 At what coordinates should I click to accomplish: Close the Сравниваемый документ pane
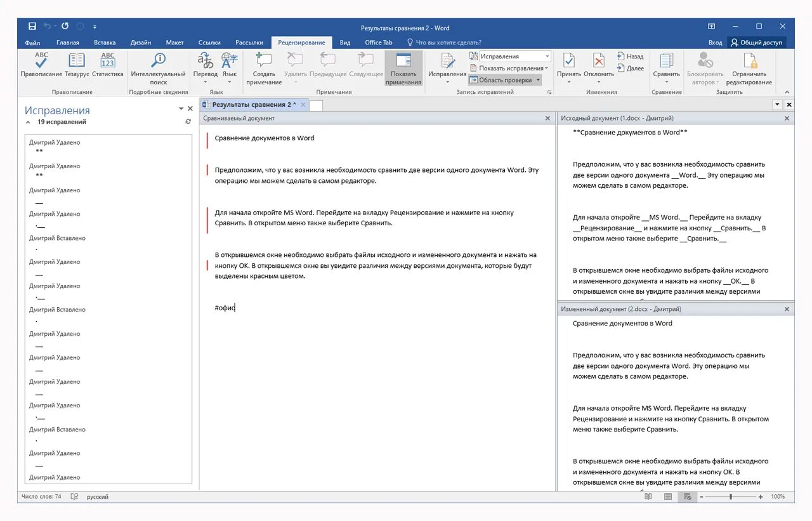[x=548, y=118]
